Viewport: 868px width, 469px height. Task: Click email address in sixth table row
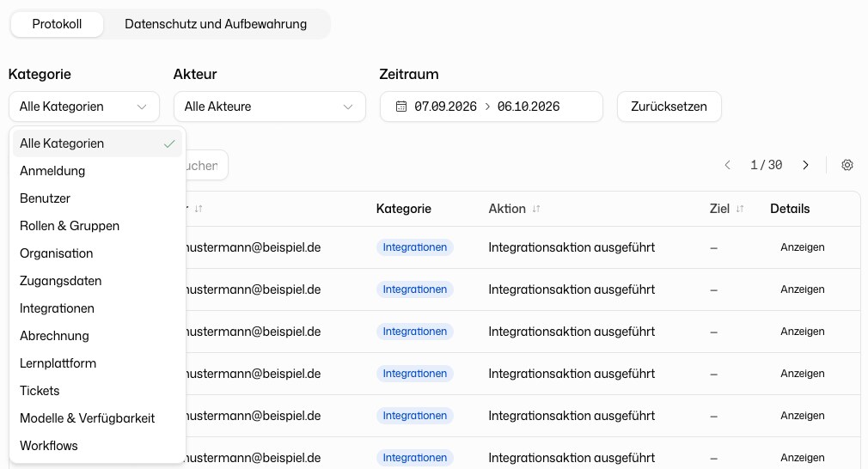[254, 457]
